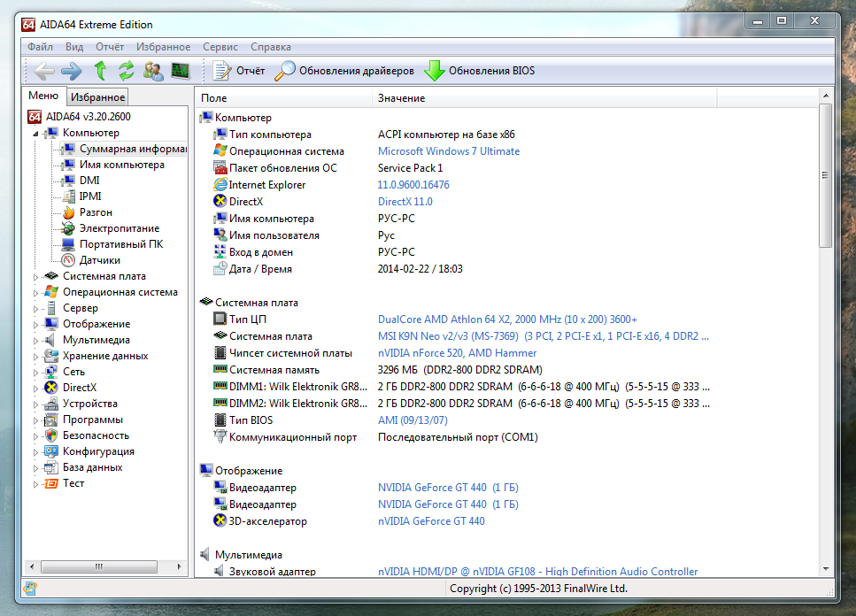Expand the Устройства tree node
The image size is (856, 616).
[x=36, y=404]
